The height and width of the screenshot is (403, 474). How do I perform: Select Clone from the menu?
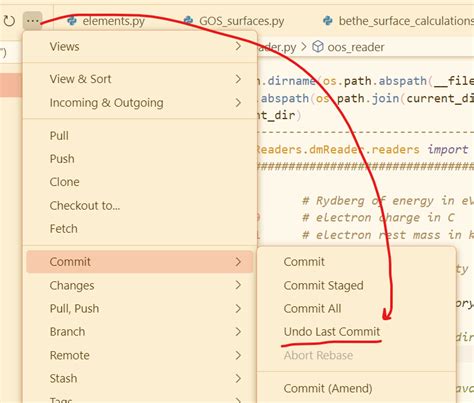(x=140, y=182)
